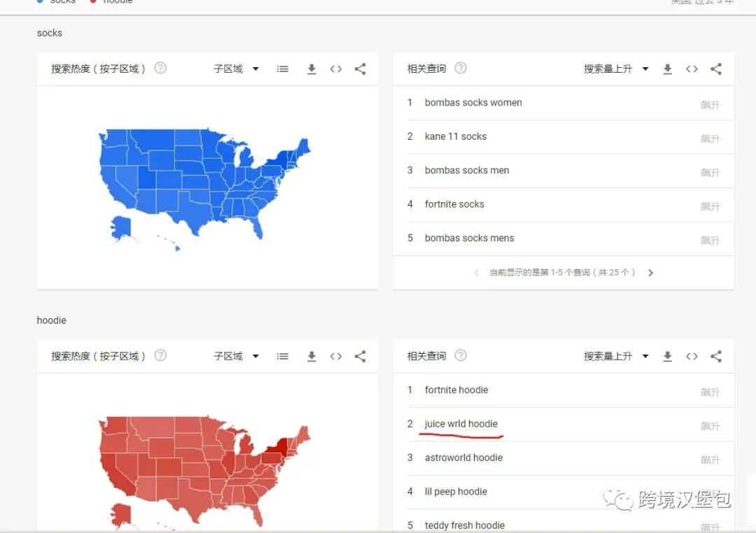Screen dimensions: 756x533
Task: Go to next page of socks queries
Action: tap(650, 273)
